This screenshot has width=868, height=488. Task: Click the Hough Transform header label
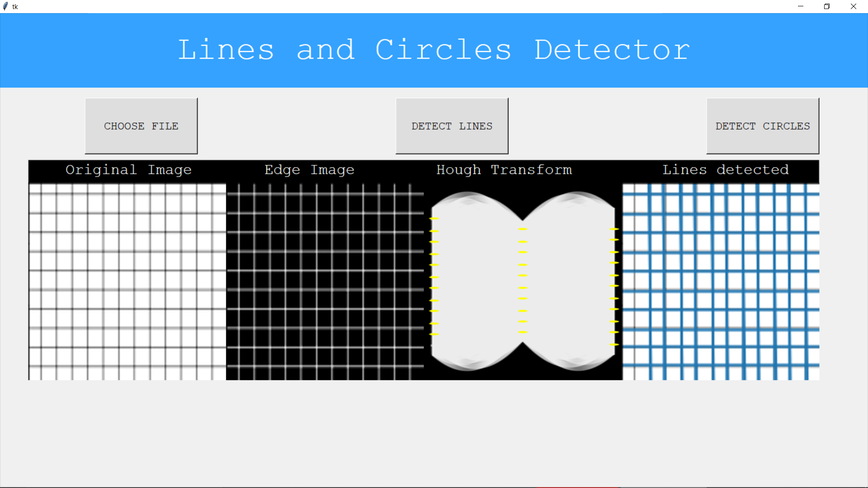[x=504, y=170]
